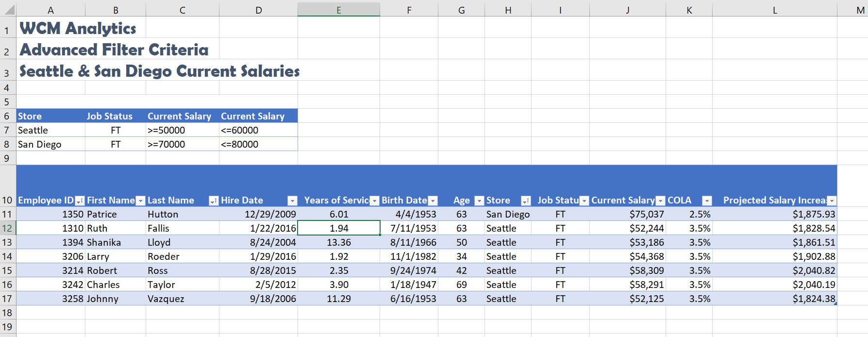
Task: Select the criteria cell containing Seattle
Action: [x=50, y=130]
